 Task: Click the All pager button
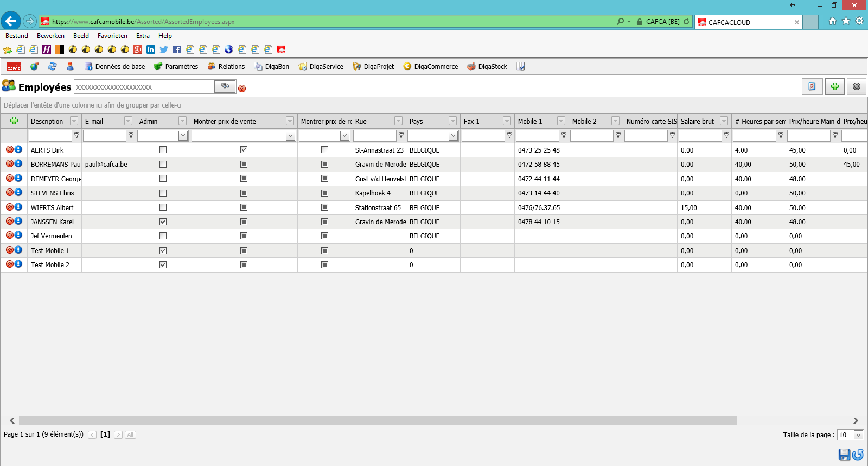pyautogui.click(x=130, y=434)
